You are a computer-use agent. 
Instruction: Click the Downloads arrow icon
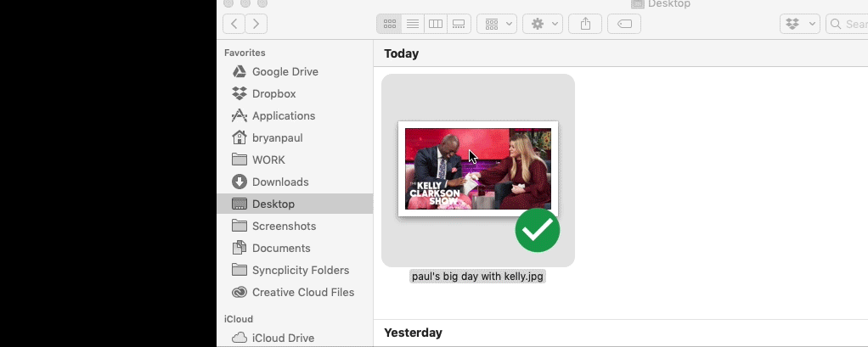coord(240,182)
